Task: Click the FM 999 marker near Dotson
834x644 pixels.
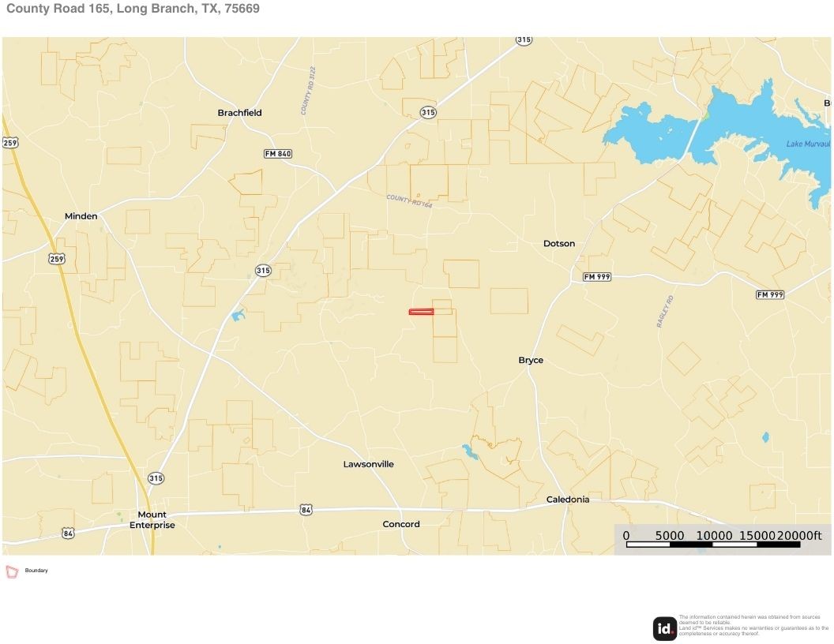Action: pos(597,277)
